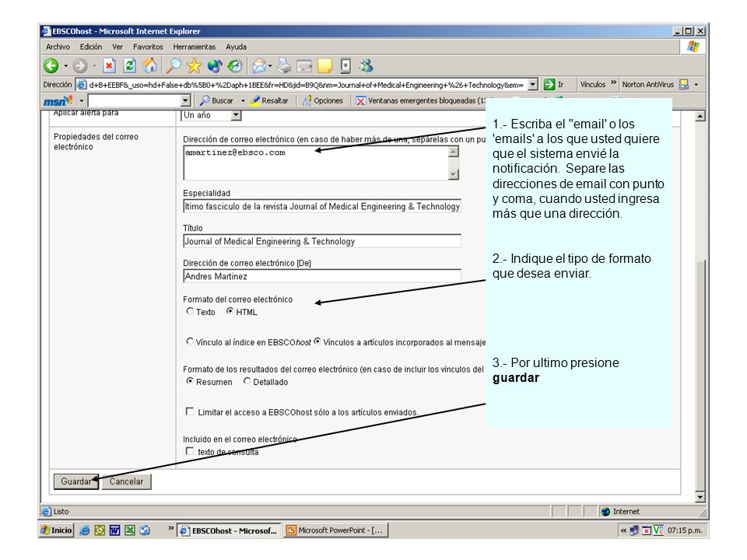
Task: Open Favorites with the star icon
Action: (x=194, y=65)
